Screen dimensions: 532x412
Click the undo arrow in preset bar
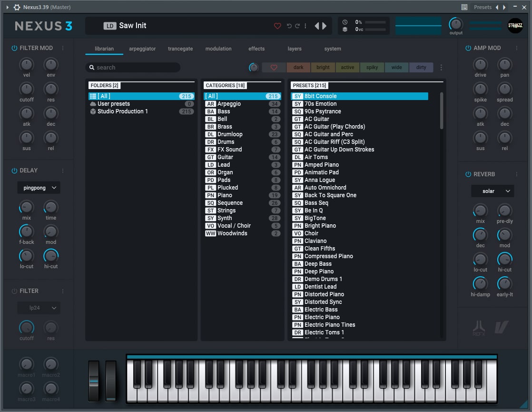click(x=289, y=26)
